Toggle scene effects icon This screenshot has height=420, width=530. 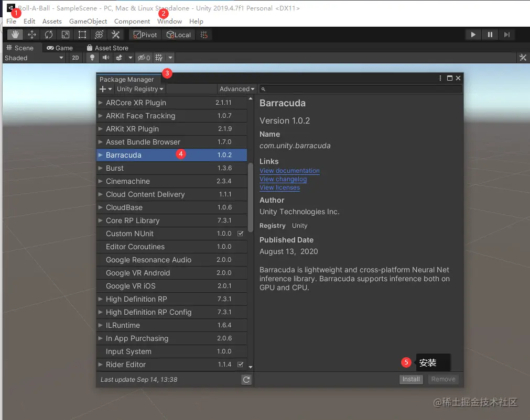coord(119,58)
